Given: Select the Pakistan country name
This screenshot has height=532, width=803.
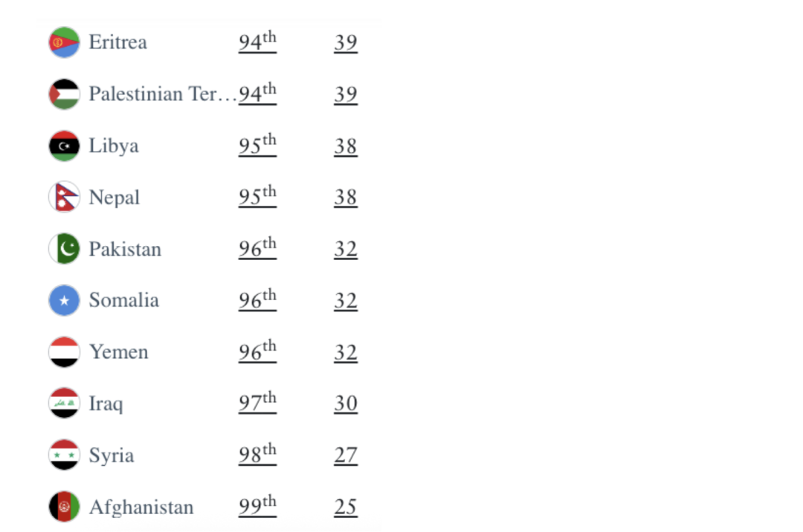Looking at the screenshot, I should tap(125, 249).
